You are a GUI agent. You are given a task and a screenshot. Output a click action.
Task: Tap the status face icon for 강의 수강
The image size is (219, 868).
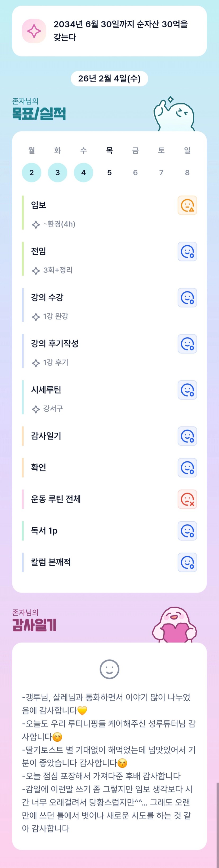[187, 297]
